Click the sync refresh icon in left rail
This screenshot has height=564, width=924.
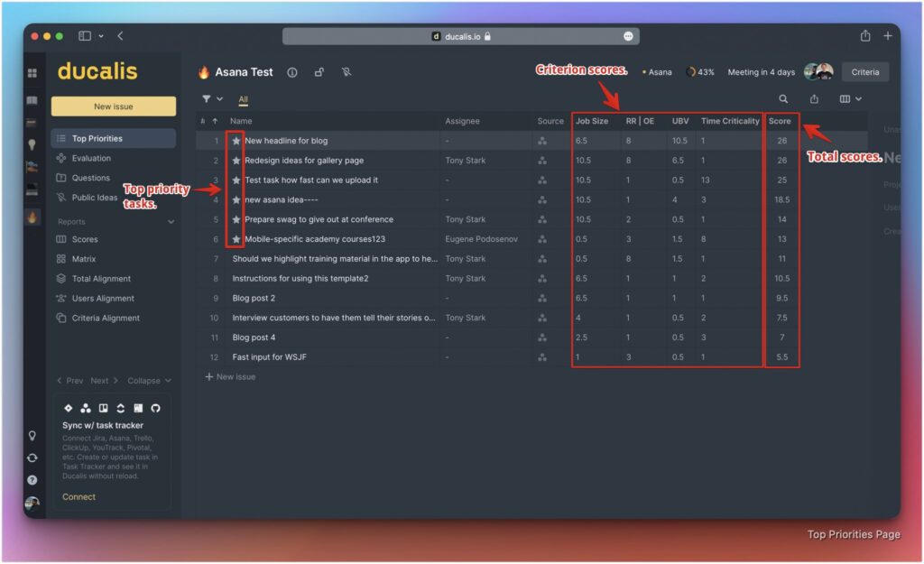(x=32, y=458)
